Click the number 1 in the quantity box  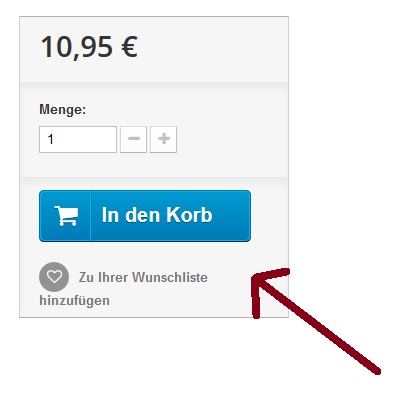click(50, 139)
